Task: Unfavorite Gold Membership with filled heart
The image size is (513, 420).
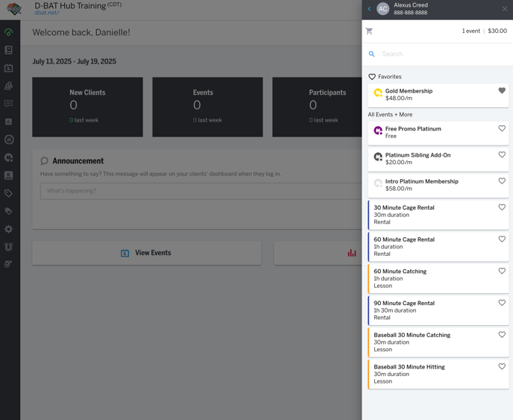Action: pyautogui.click(x=502, y=91)
